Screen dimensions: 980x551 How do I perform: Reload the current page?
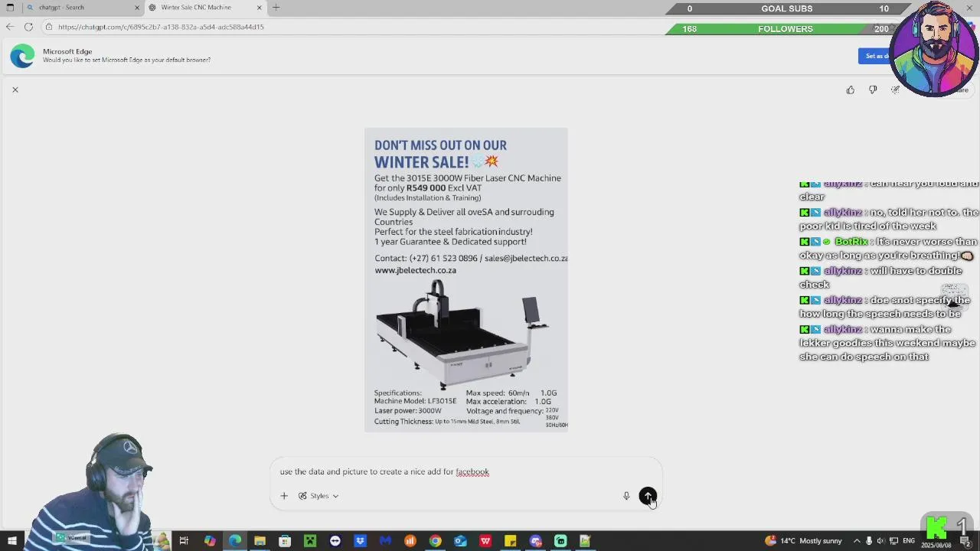(x=28, y=27)
